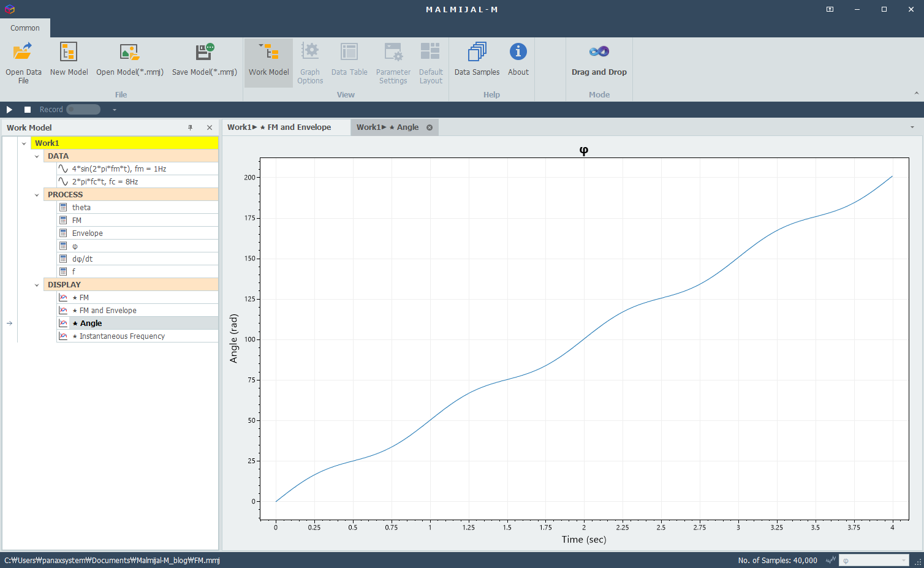
Task: Select the theta process item
Action: 137,207
